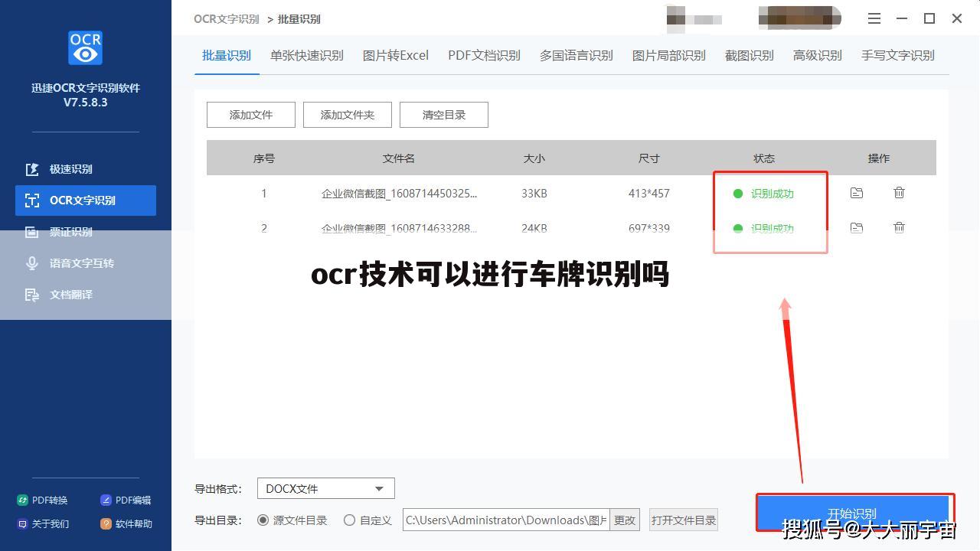
Task: Click the 软件帮助 icon
Action: click(106, 524)
